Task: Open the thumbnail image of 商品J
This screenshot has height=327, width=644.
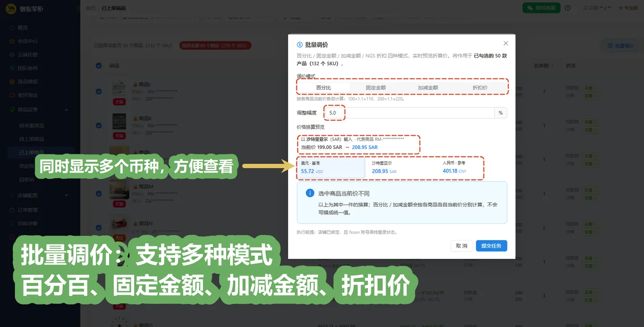Action: (x=120, y=88)
